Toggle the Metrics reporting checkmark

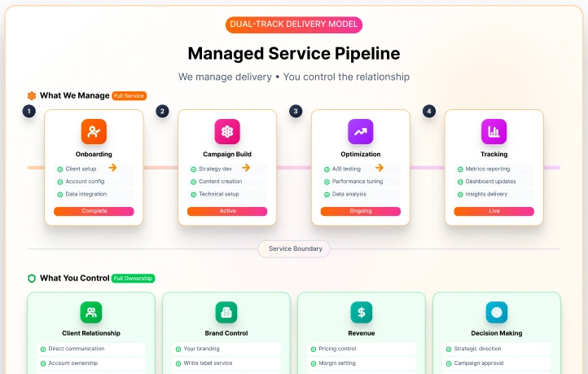460,169
